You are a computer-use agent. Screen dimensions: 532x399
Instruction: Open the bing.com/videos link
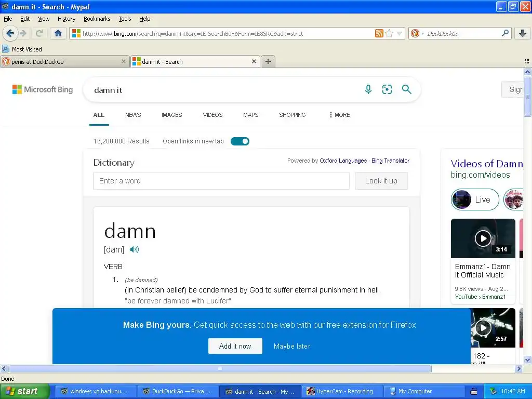480,175
